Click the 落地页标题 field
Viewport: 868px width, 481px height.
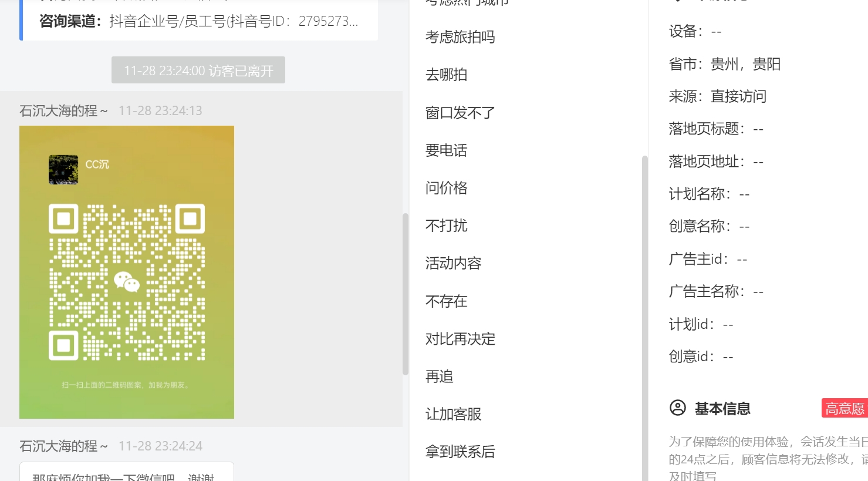click(x=716, y=129)
